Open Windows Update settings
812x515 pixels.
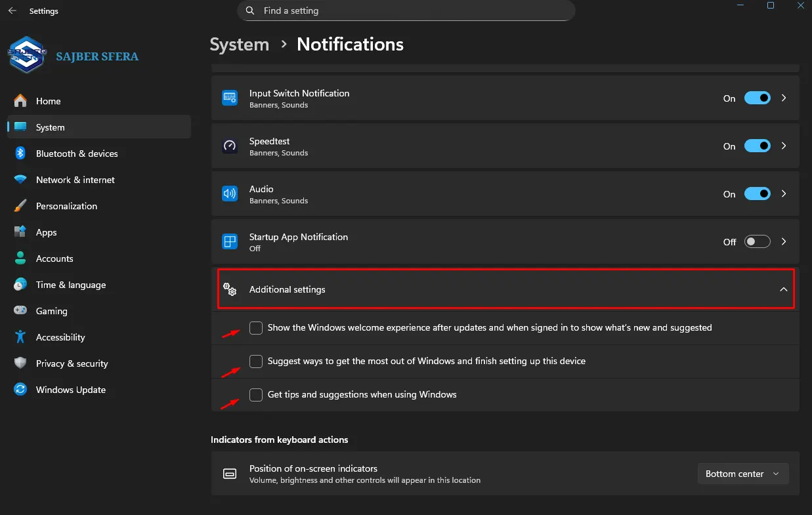70,389
